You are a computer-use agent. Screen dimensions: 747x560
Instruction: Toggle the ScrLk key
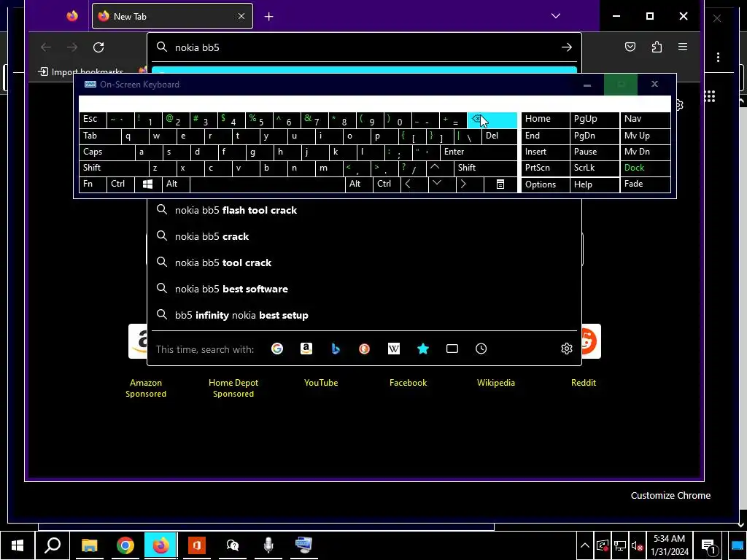tap(595, 168)
